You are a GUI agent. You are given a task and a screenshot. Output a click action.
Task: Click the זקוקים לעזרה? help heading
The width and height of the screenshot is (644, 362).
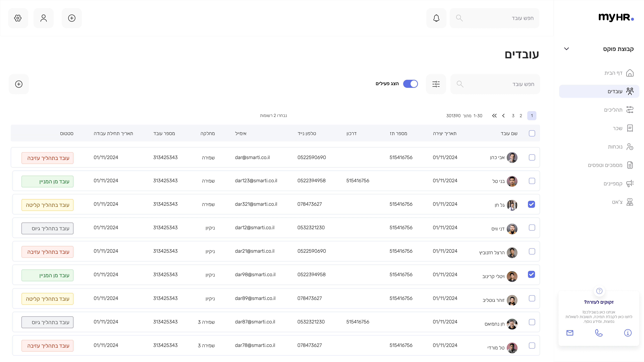(x=599, y=302)
